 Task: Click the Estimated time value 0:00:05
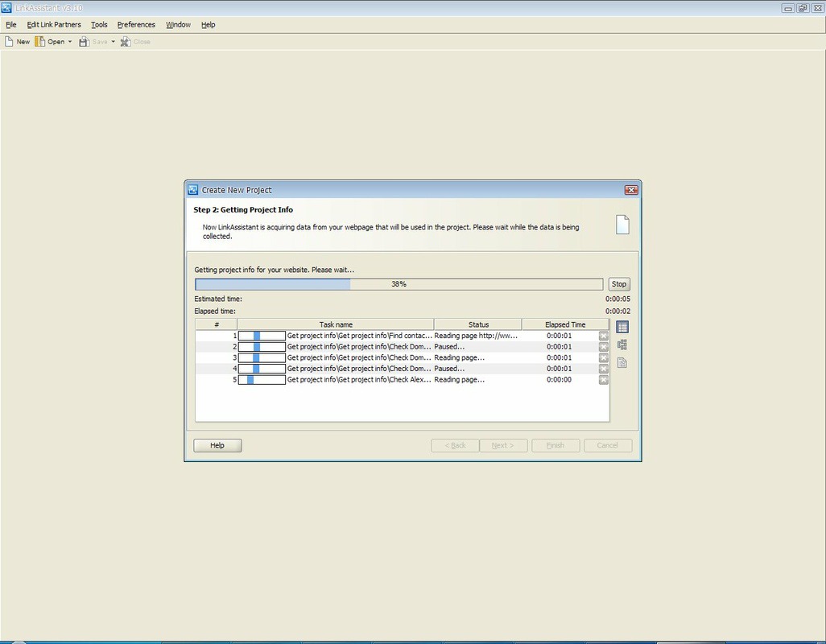pos(617,299)
